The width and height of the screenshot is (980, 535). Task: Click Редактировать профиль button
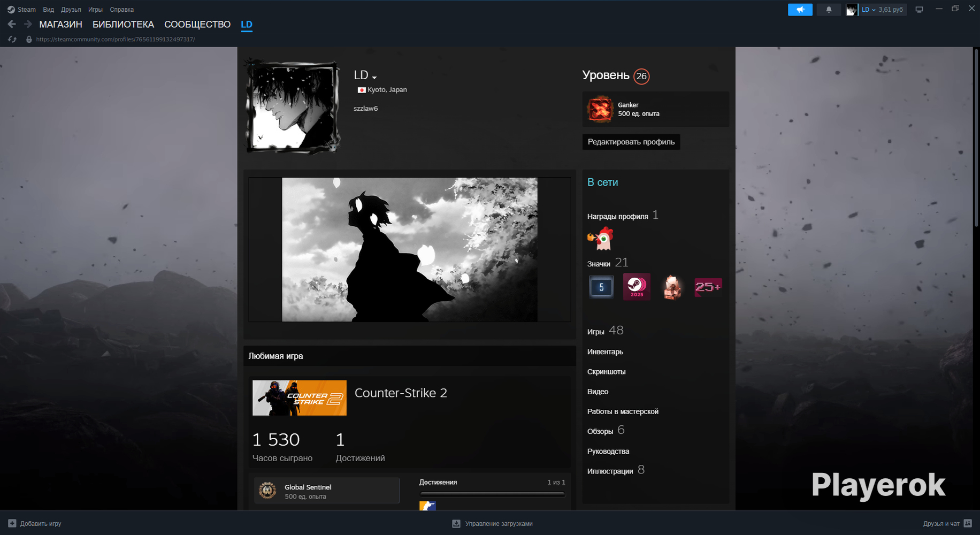(x=631, y=142)
